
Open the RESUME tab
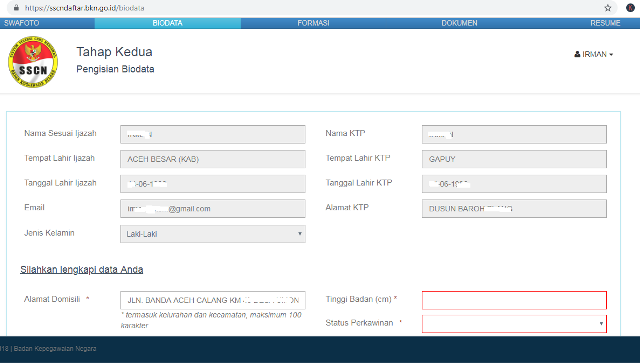tap(605, 23)
